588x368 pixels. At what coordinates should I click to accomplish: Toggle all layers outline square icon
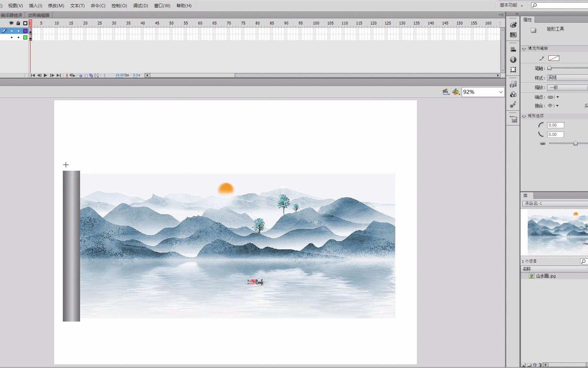(x=25, y=23)
